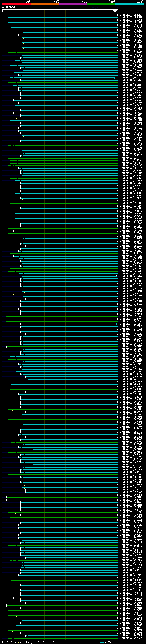146x644 pixels.
Task: Select hit label UniRef100_P04782
Action: click(131, 600)
